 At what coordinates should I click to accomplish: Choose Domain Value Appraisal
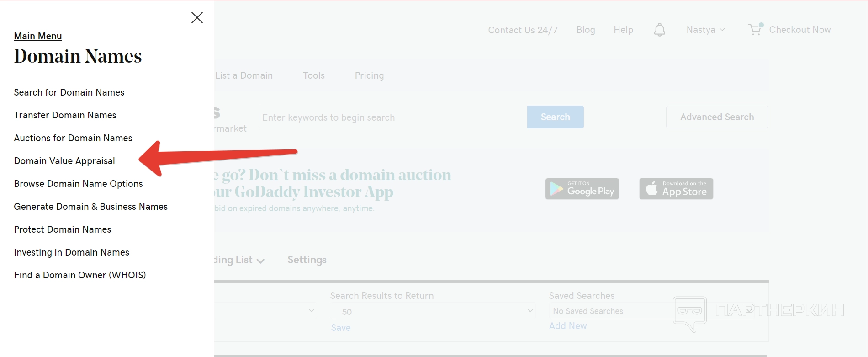tap(64, 161)
